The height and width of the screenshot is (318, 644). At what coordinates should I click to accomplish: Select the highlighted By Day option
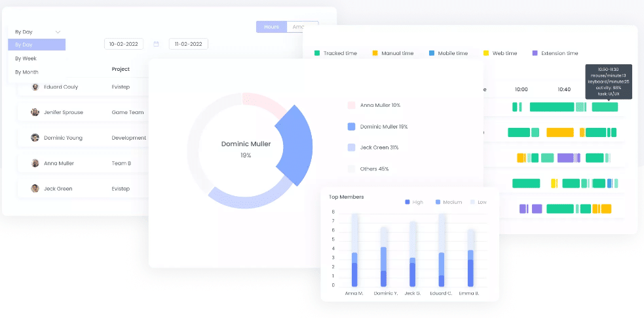(36, 45)
